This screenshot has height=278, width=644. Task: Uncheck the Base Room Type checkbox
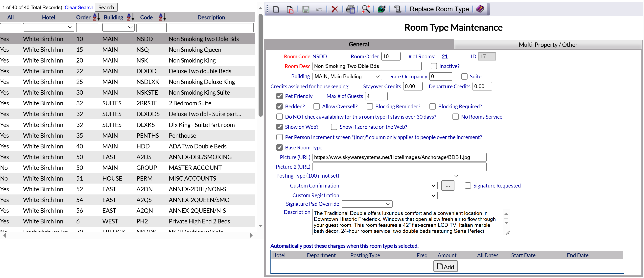click(280, 147)
